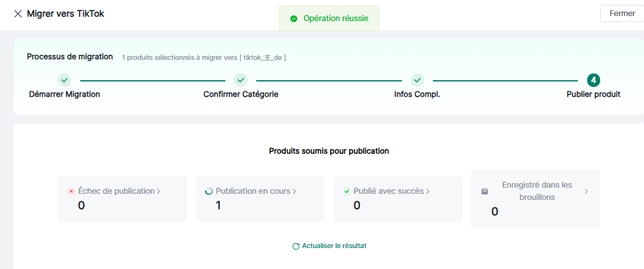Open Enregistré dans les brouillons chevron
The image size is (644, 269).
coord(586,191)
